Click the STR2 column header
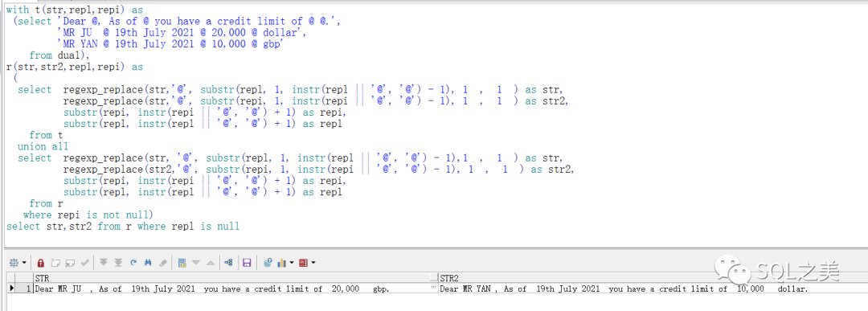This screenshot has width=868, height=311. coord(653,278)
